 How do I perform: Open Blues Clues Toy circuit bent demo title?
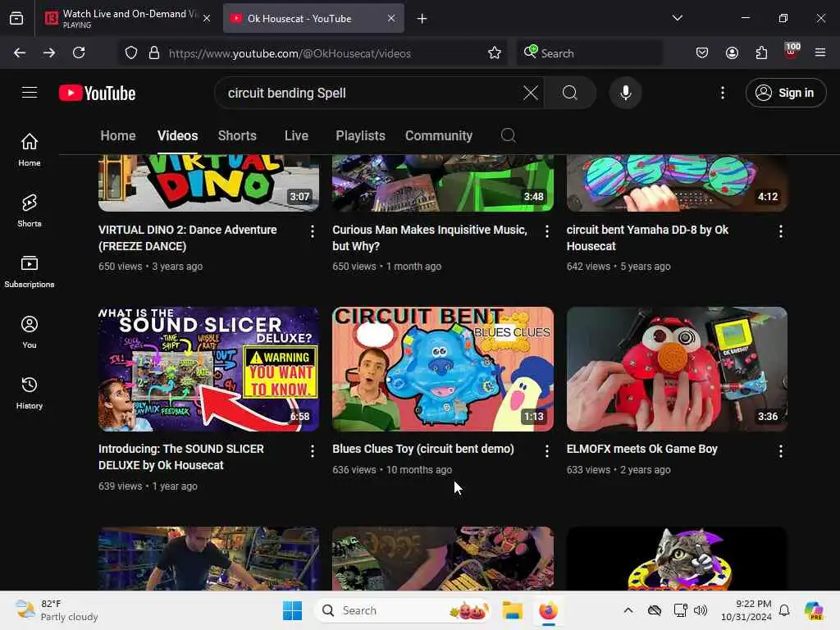423,449
